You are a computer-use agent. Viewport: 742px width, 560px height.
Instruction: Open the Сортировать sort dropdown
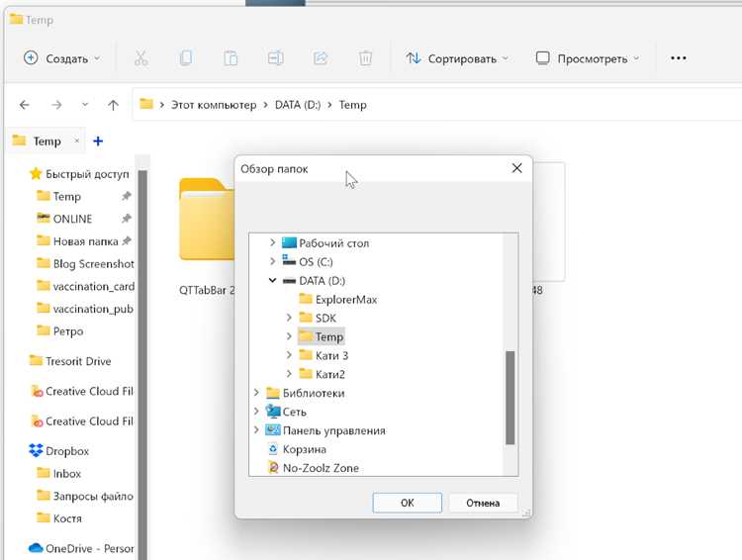click(457, 58)
